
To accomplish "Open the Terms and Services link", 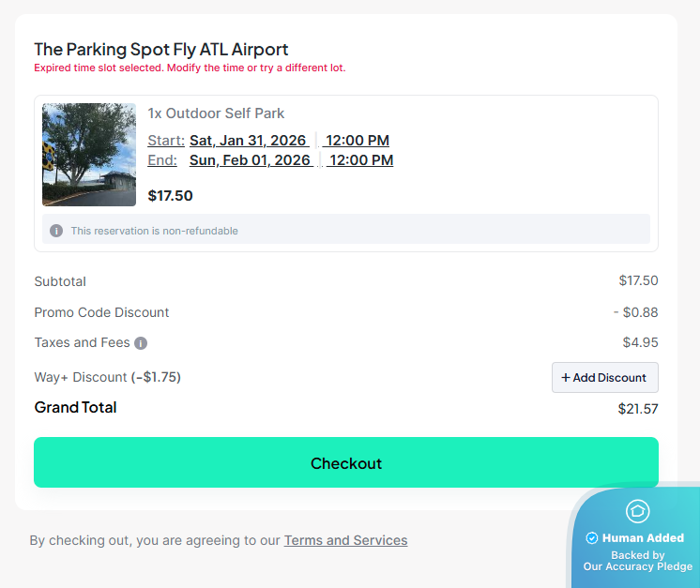I will click(345, 540).
